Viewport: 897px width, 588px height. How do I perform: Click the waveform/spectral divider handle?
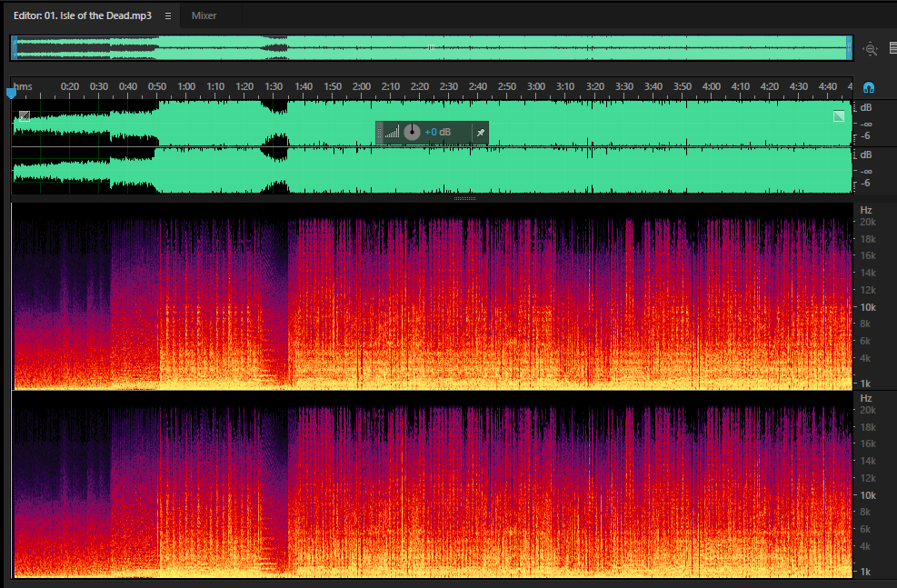pos(464,198)
